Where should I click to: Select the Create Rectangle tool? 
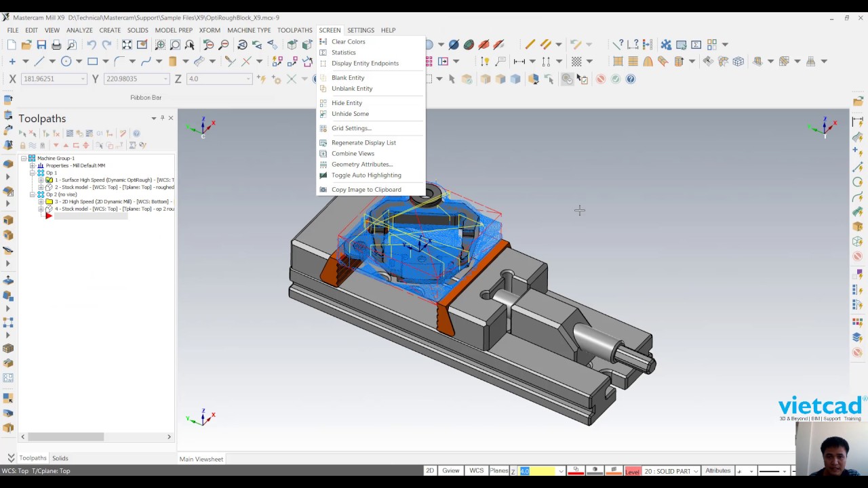click(x=92, y=61)
